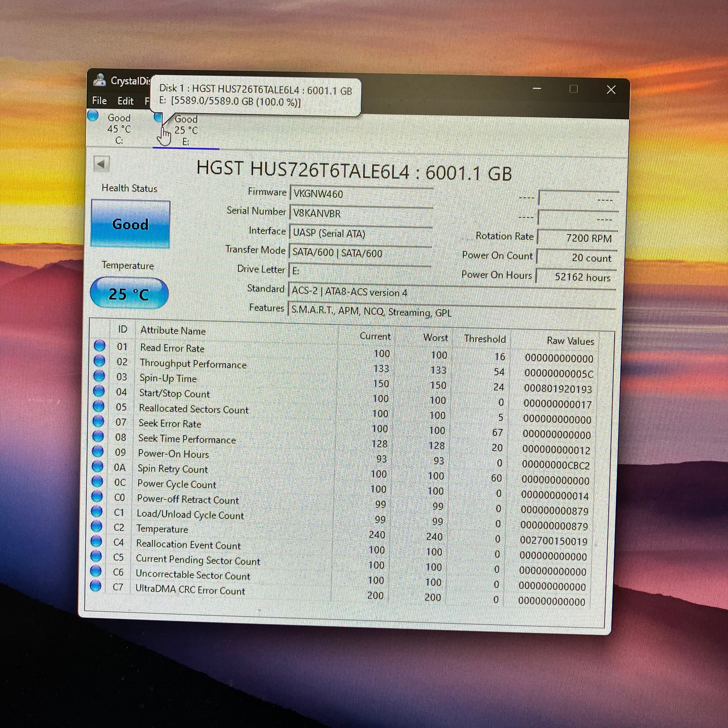Select the Power-On Hours attribute name
This screenshot has height=728, width=728.
pos(173,454)
